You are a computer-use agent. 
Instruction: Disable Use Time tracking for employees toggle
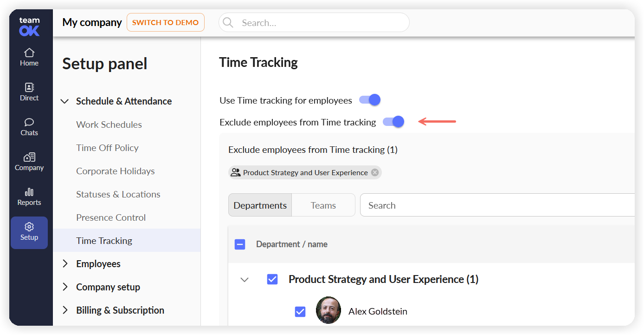[x=370, y=100]
